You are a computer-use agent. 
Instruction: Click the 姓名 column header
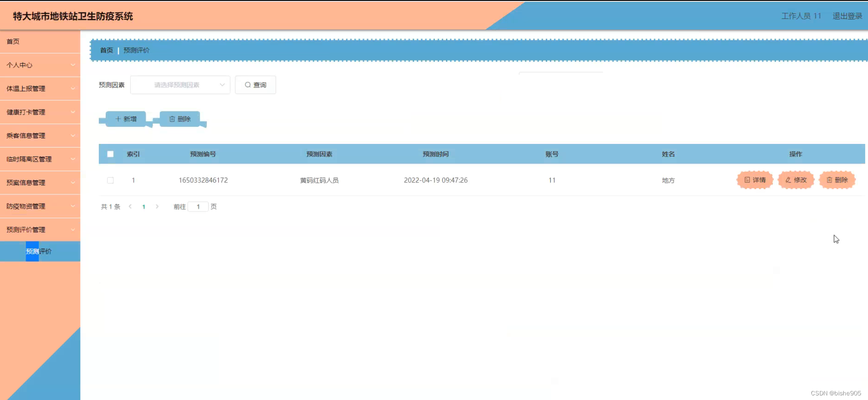668,154
